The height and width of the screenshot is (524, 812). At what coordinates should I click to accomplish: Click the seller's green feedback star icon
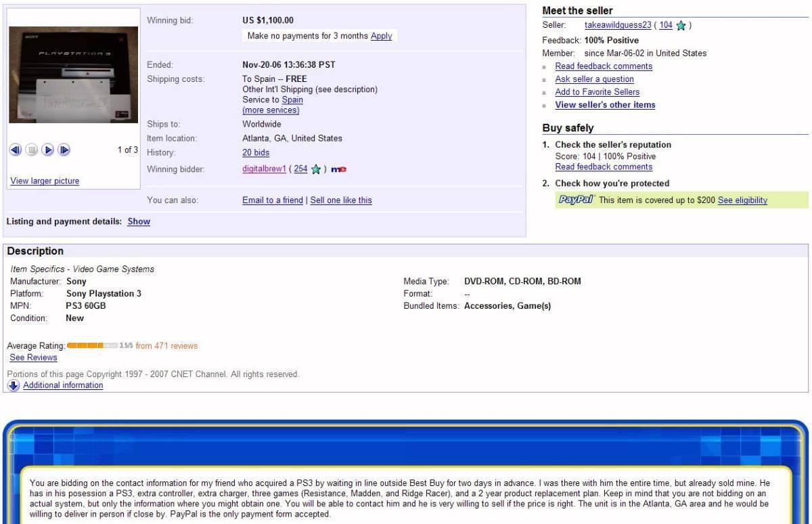point(681,26)
